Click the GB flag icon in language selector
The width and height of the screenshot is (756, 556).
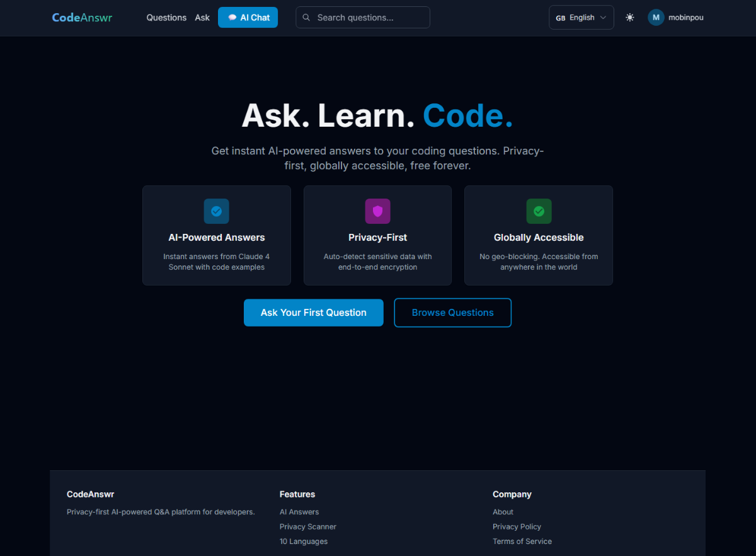pos(560,18)
